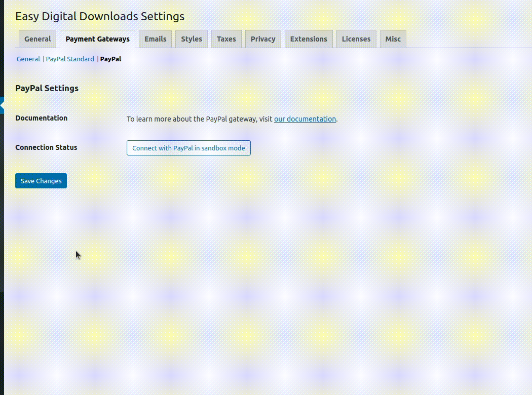Open the PayPal Standard subsection
The image size is (532, 395).
pos(70,59)
